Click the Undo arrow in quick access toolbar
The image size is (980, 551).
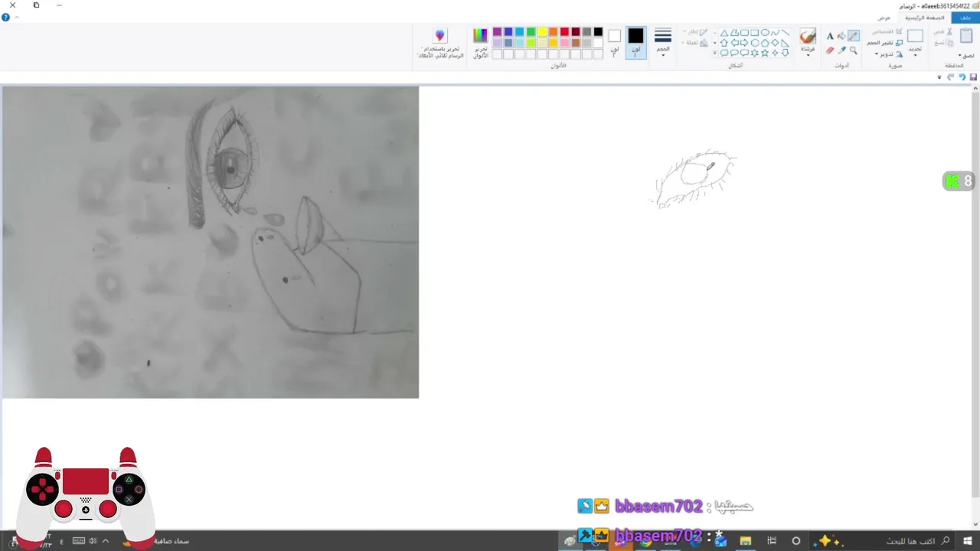963,77
